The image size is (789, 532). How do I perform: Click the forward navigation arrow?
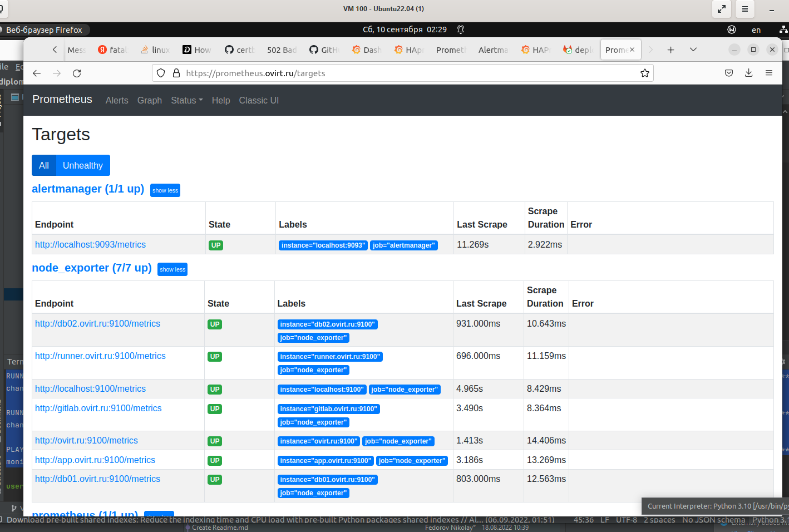57,73
